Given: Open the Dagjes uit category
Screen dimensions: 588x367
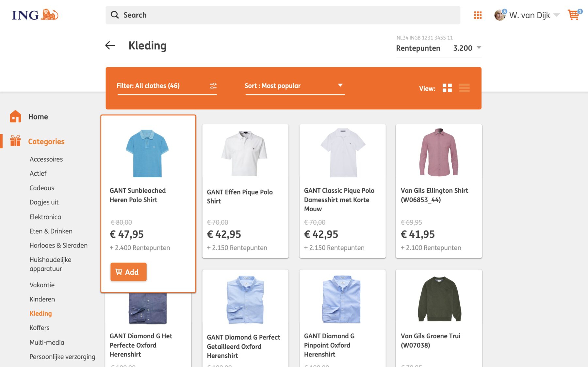Looking at the screenshot, I should 44,202.
